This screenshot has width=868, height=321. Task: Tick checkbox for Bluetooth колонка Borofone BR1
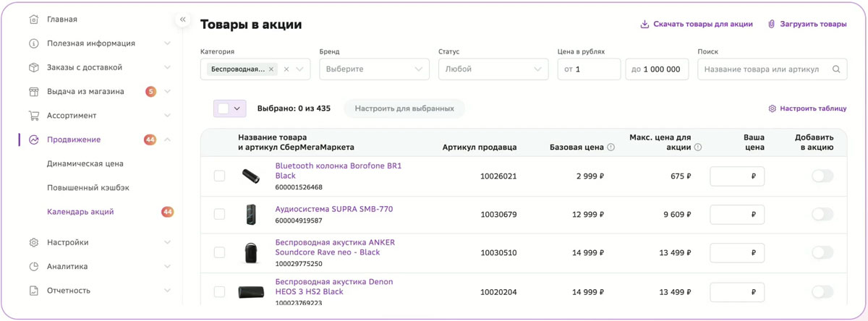pos(219,176)
